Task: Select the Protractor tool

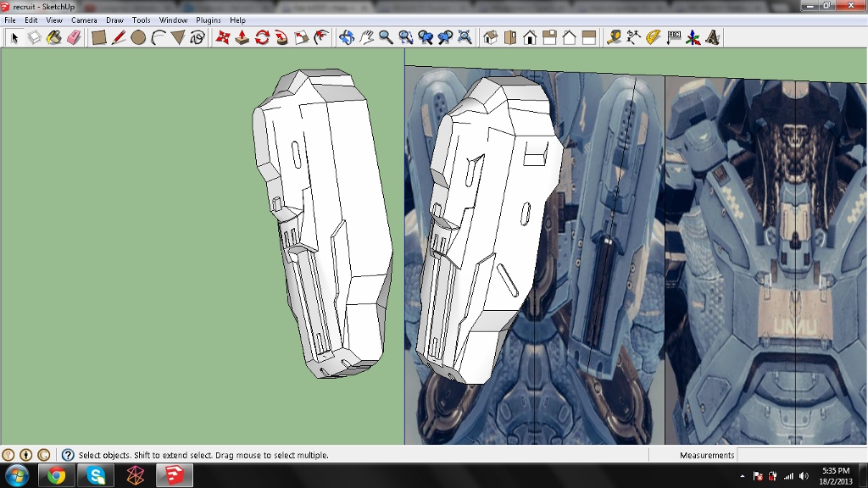Action: point(654,37)
